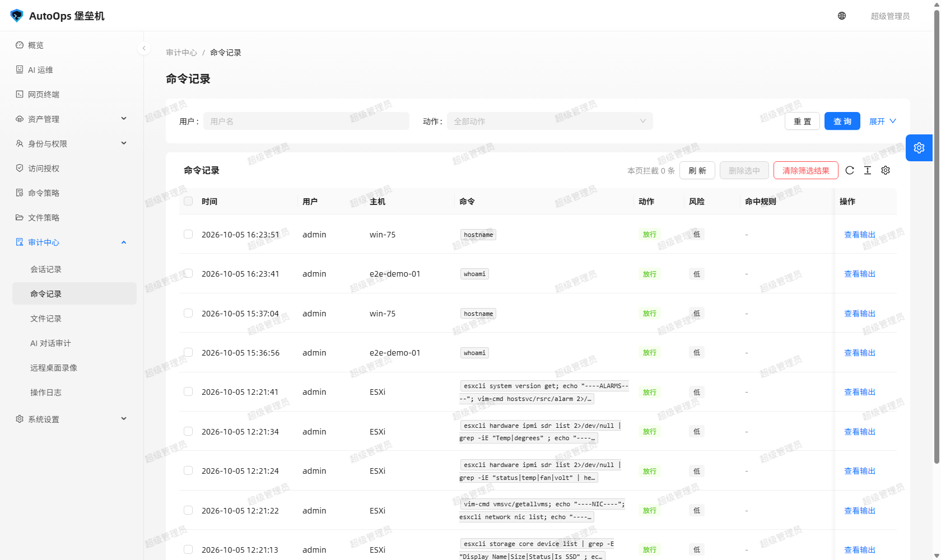Check the row at 2026-10-05 12:21:24
This screenshot has width=941, height=560.
point(188,470)
